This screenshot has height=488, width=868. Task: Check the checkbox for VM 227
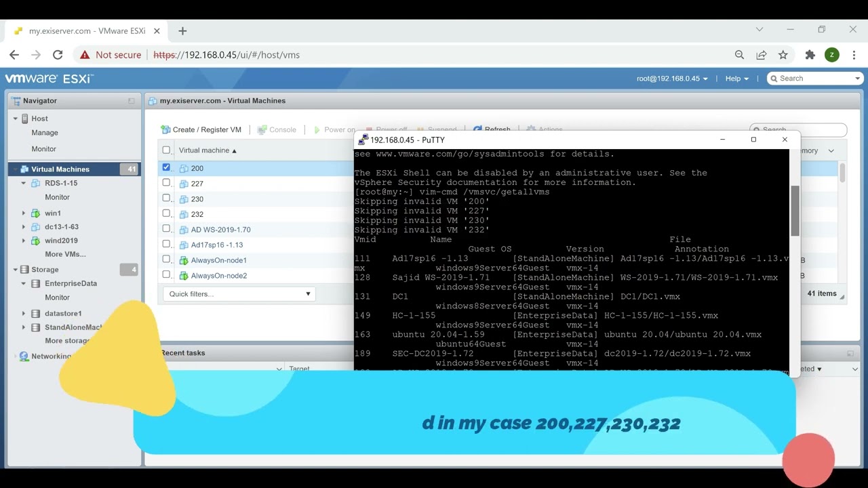coord(166,183)
